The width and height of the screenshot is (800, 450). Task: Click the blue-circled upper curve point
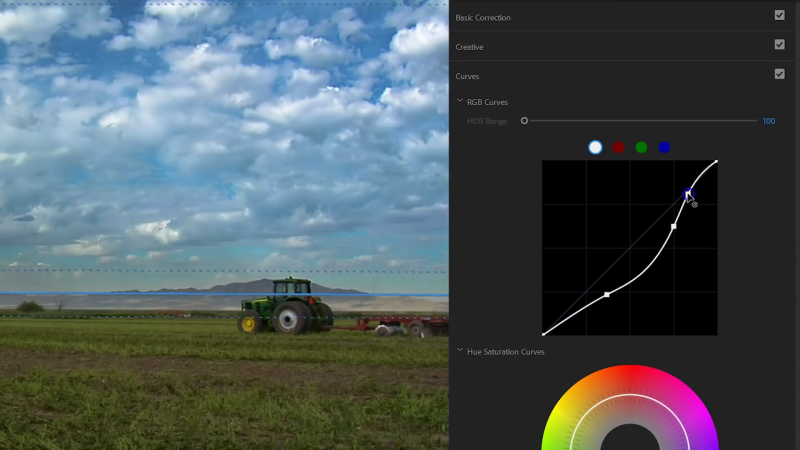(688, 193)
